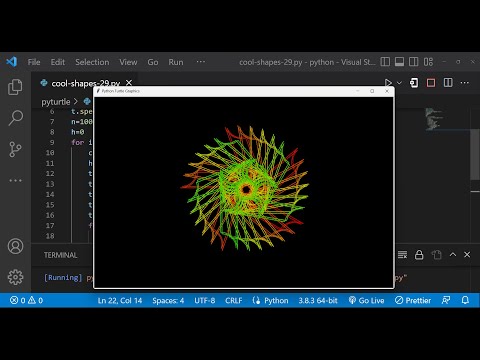Open the View menu
480x360 pixels.
[x=128, y=62]
